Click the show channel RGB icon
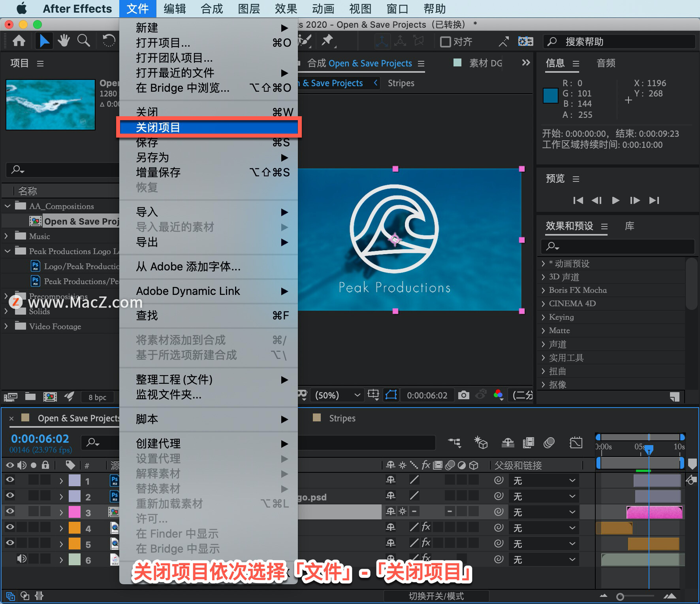Viewport: 700px width, 604px height. pyautogui.click(x=498, y=395)
